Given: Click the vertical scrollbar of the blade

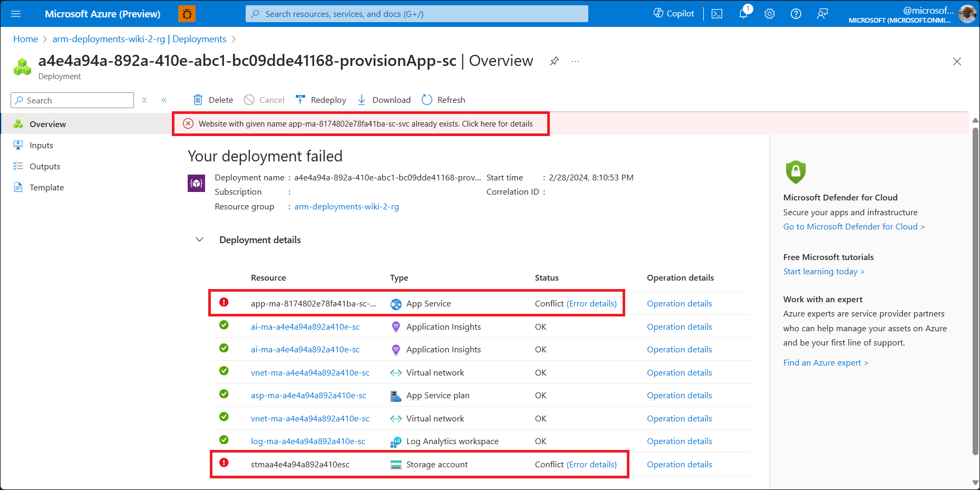Looking at the screenshot, I should coord(975,290).
